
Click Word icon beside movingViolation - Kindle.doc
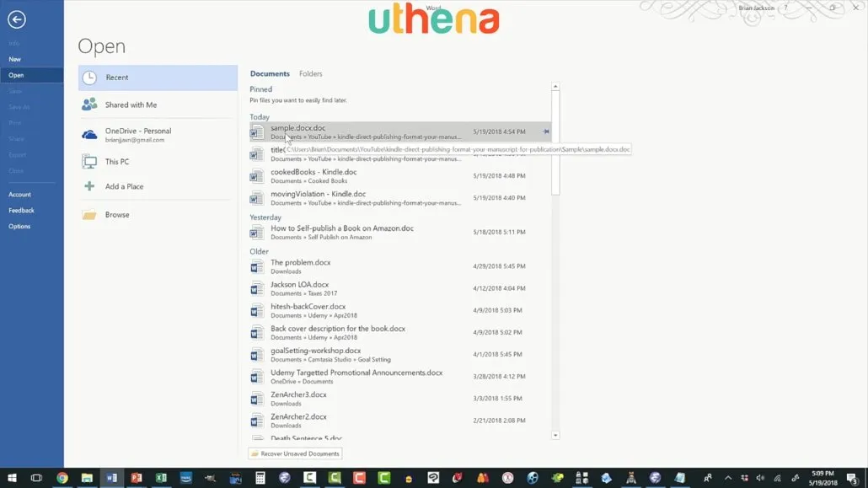point(256,198)
